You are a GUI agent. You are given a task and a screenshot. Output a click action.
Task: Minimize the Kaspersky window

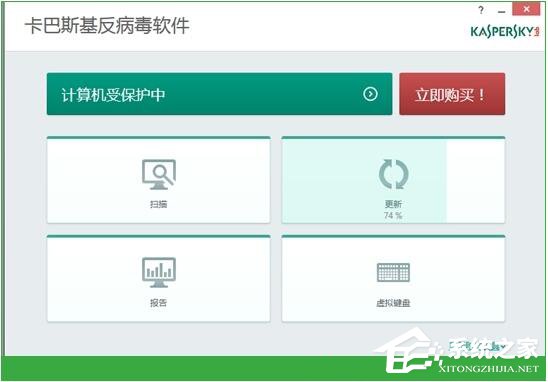(x=502, y=11)
